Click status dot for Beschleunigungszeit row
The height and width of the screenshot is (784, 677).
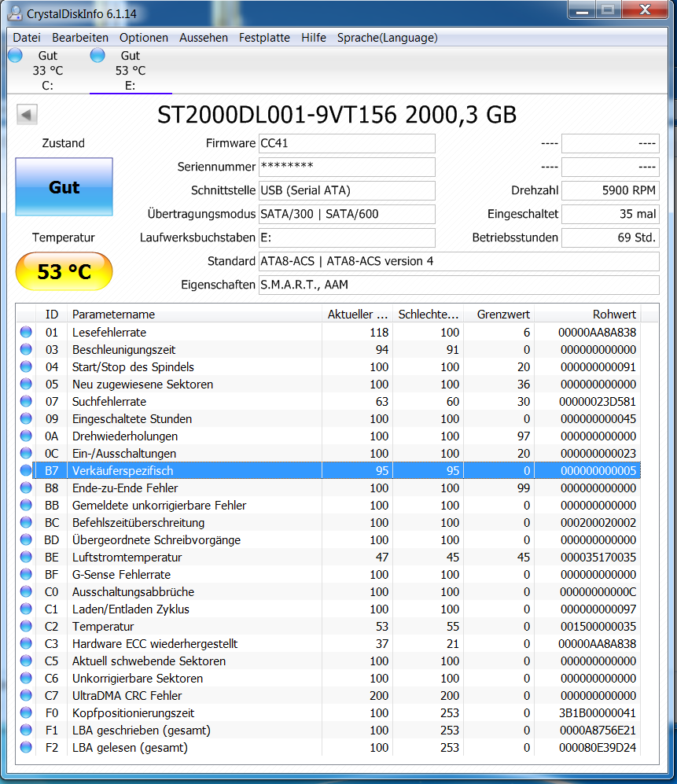pos(26,349)
